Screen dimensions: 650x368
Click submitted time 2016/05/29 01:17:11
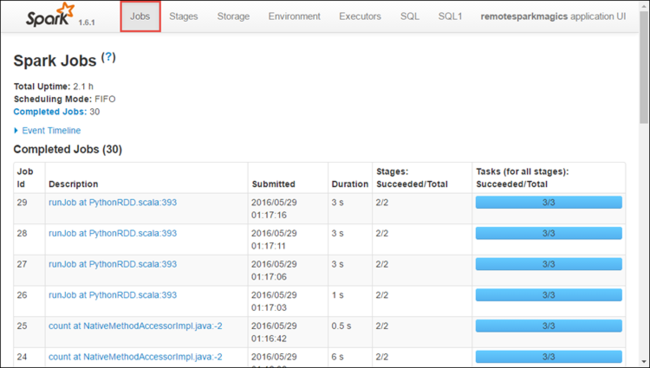(274, 240)
